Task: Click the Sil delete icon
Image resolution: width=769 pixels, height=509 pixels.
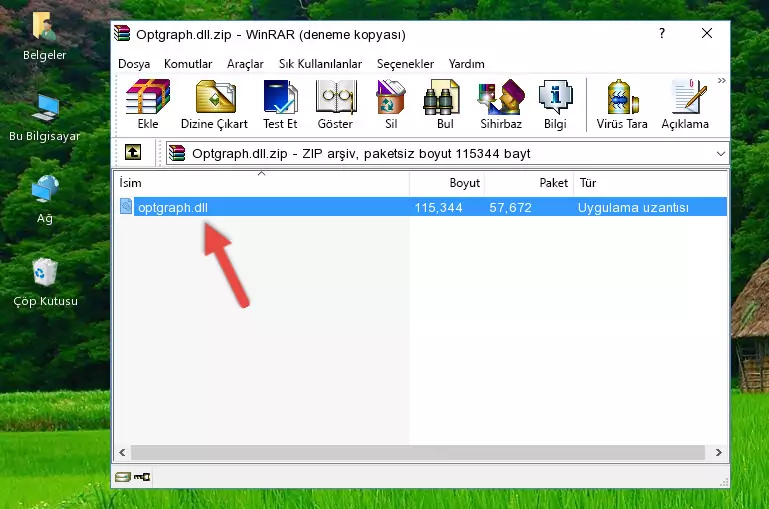Action: 391,104
